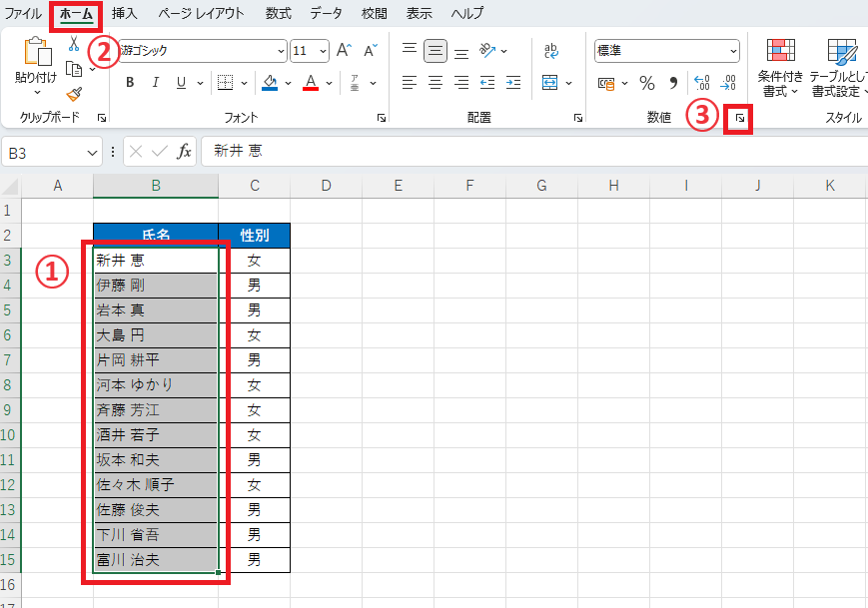Click the Cut scissors icon
The height and width of the screenshot is (608, 868).
74,43
